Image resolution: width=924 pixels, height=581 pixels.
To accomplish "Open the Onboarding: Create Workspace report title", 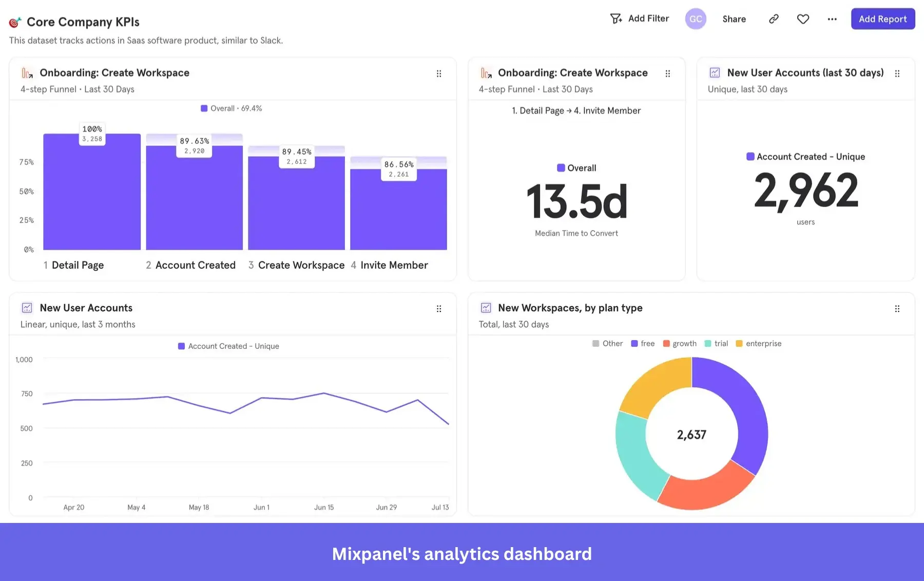I will tap(114, 72).
